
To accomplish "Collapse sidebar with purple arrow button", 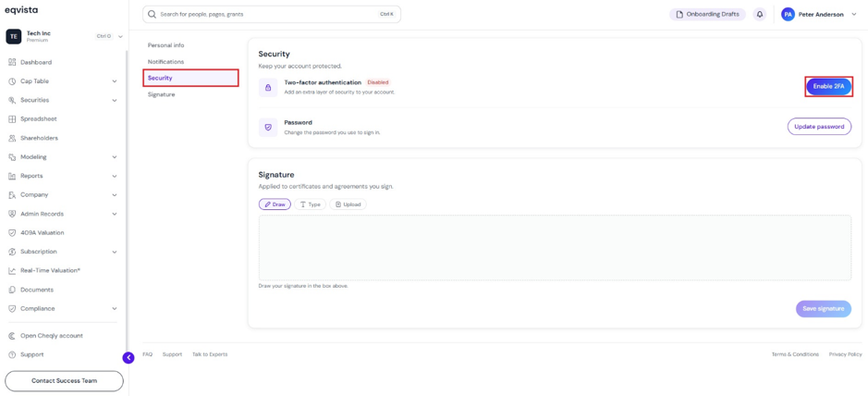I will coord(128,358).
